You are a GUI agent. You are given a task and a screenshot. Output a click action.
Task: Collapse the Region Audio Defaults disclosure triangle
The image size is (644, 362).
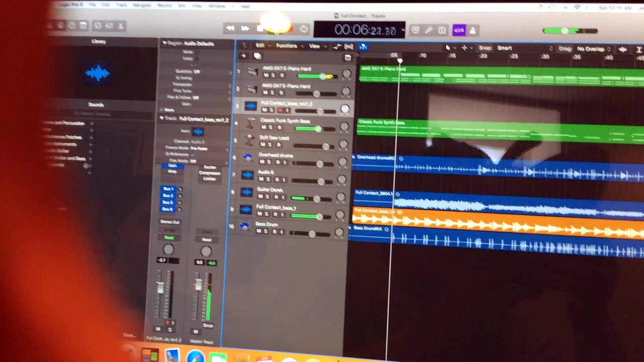coord(164,43)
